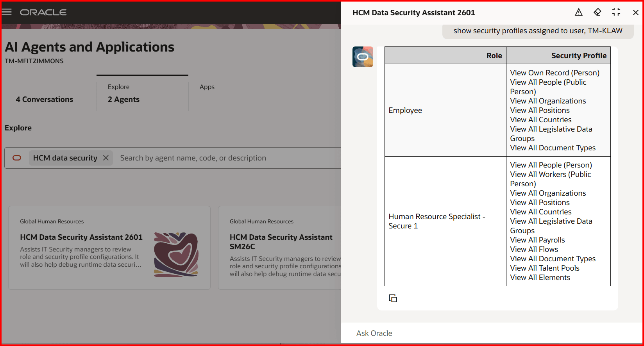Click the Explore section heading

click(18, 128)
